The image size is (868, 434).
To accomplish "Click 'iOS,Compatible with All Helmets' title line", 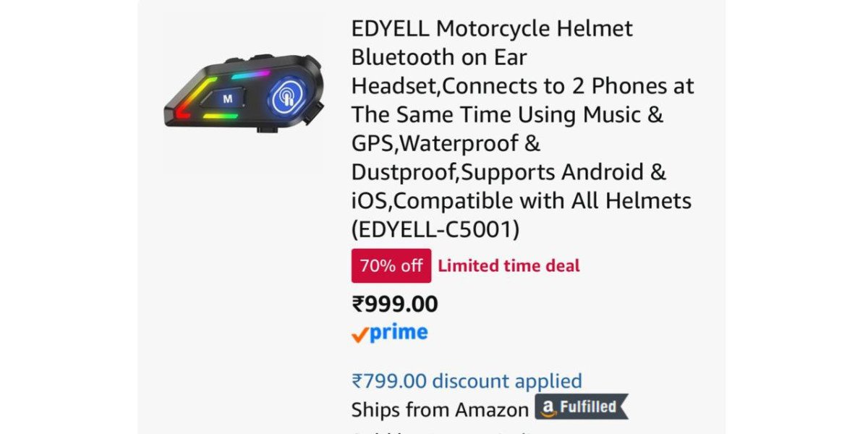I will click(522, 200).
